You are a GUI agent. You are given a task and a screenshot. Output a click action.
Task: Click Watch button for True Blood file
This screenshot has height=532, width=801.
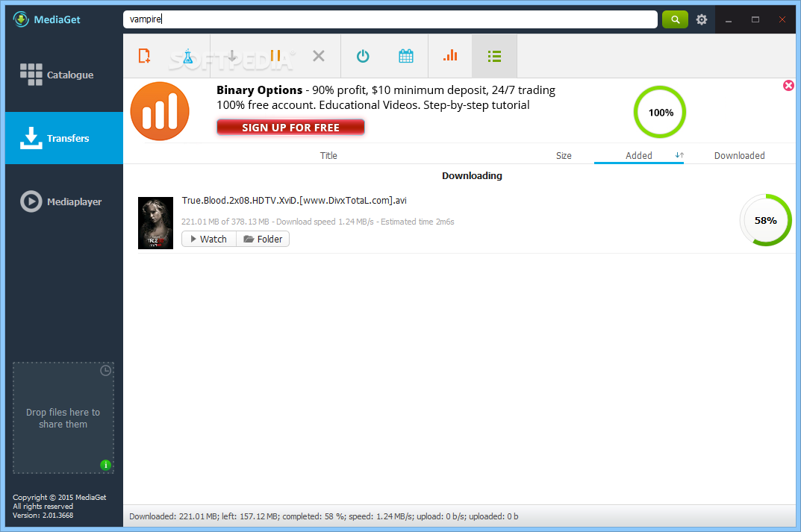pos(209,239)
